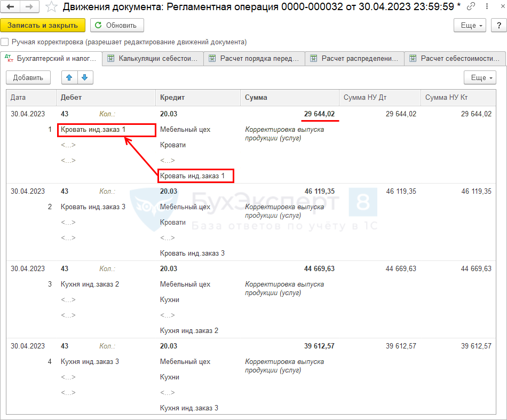Select Сумма НУ Кт value 29 644,02
This screenshot has height=420, width=507.
pos(476,114)
